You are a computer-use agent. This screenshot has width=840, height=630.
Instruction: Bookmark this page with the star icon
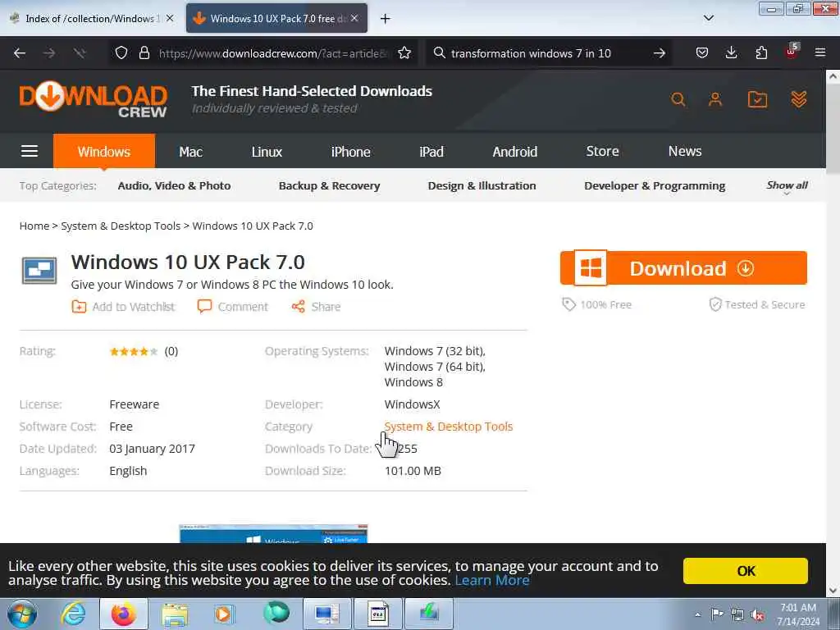click(404, 53)
